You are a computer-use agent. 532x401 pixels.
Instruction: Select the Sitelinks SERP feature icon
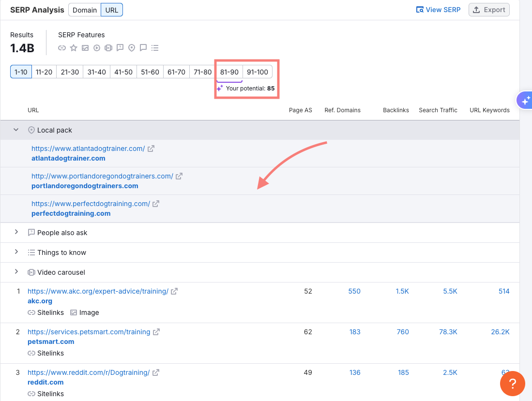tap(62, 47)
